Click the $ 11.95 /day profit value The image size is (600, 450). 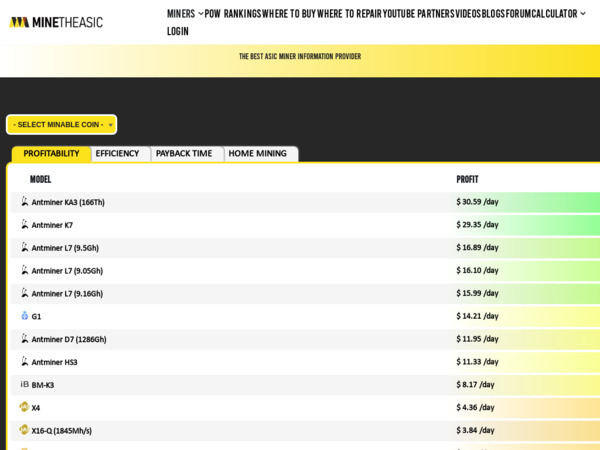pyautogui.click(x=477, y=339)
